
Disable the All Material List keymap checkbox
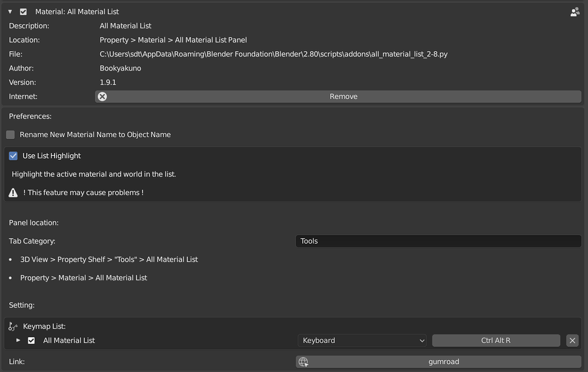(31, 341)
